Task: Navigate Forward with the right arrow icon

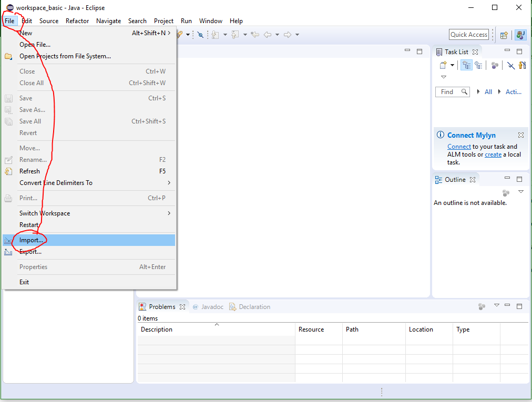Action: tap(288, 35)
